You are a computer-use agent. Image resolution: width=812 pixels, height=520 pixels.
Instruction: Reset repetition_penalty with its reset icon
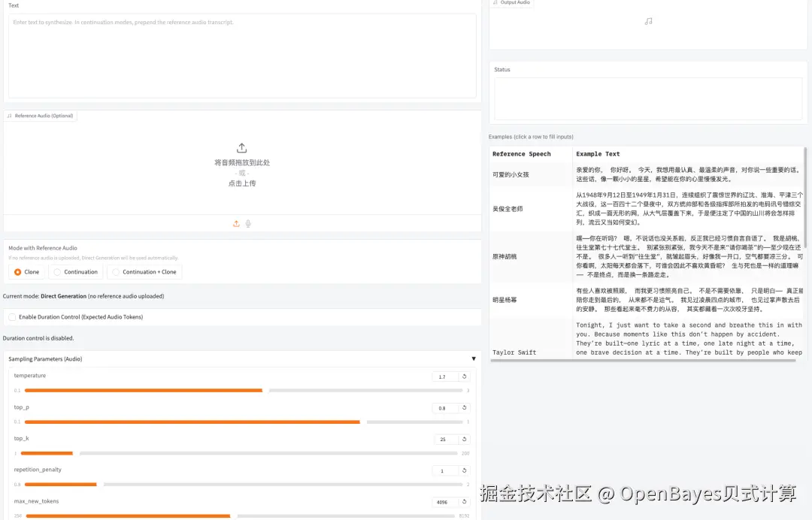point(465,471)
